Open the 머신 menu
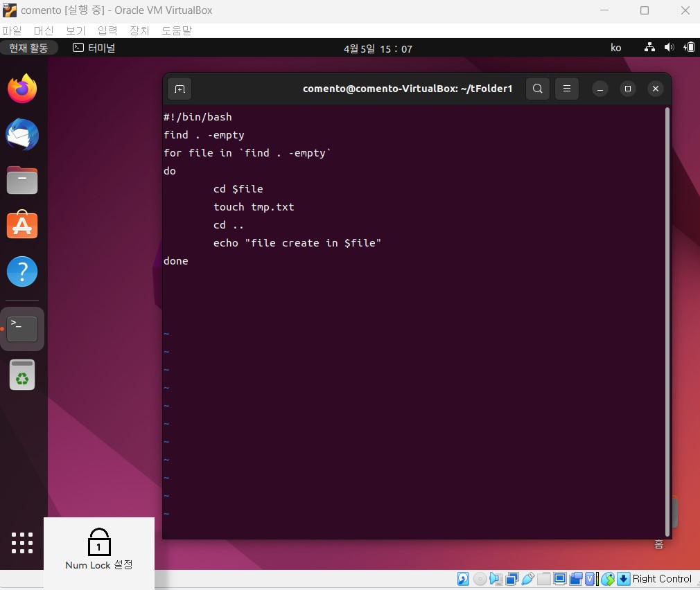 44,30
